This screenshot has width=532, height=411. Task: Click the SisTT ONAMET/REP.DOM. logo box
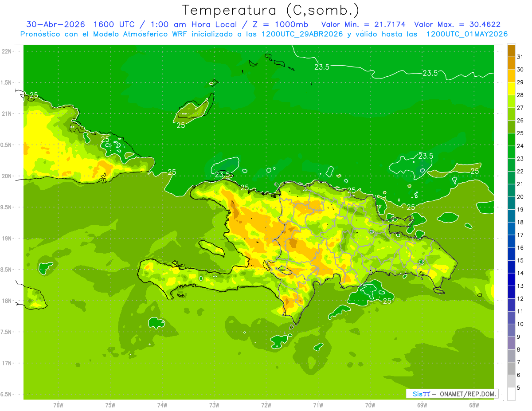pyautogui.click(x=452, y=394)
